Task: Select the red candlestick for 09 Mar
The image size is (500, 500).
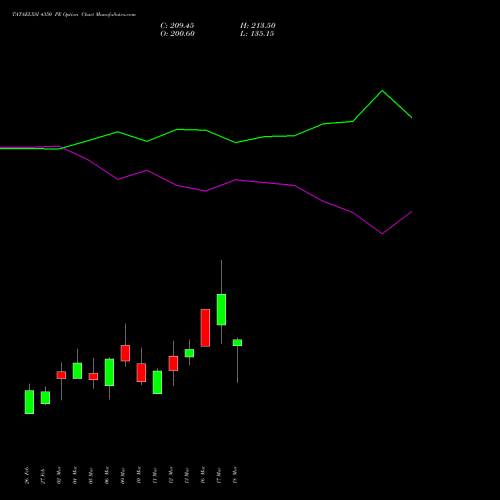Action: (x=125, y=353)
